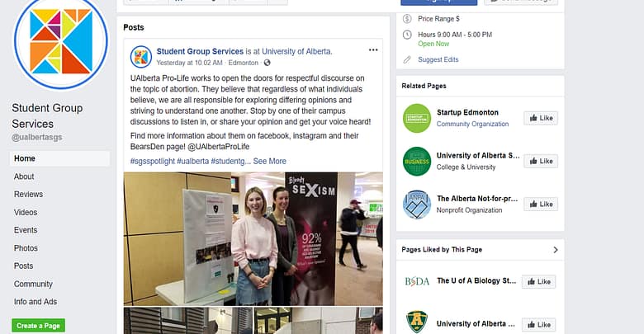
Task: Like the Alberta Not-for-profit page
Action: pyautogui.click(x=541, y=204)
